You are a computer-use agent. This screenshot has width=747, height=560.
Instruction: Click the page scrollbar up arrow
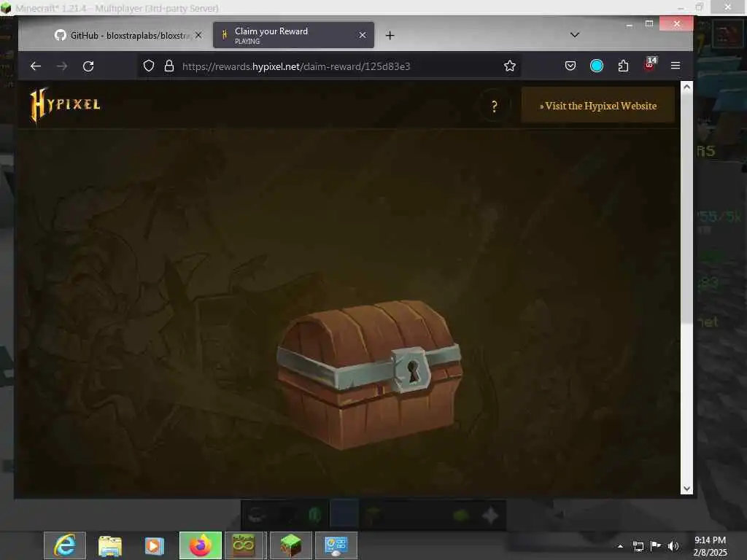pyautogui.click(x=686, y=87)
